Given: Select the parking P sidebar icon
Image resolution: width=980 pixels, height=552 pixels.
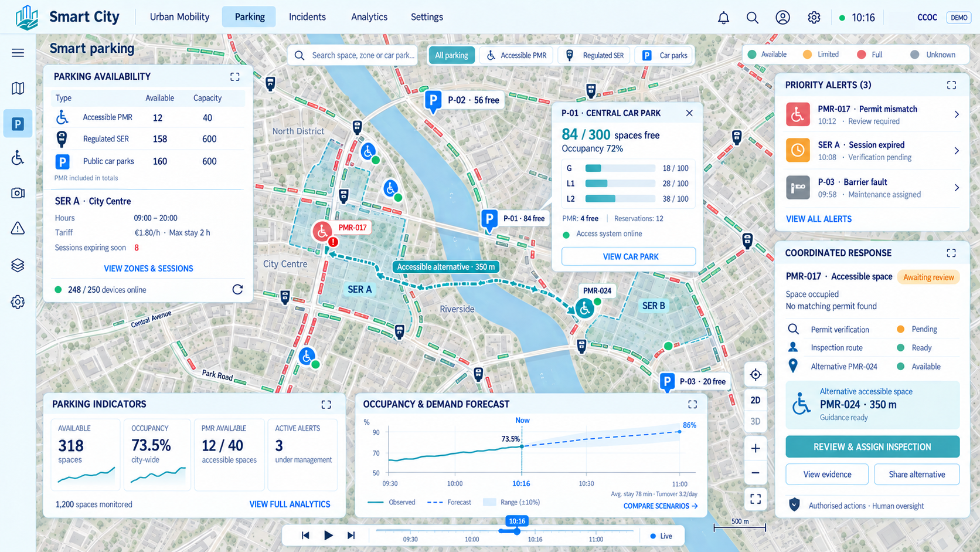Looking at the screenshot, I should click(x=18, y=124).
